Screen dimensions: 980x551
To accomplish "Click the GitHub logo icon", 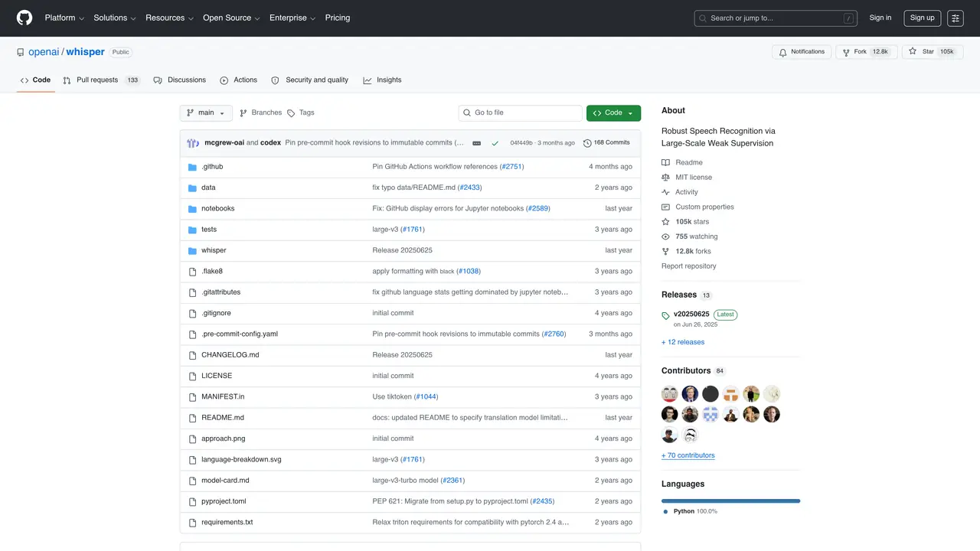I will 24,18.
